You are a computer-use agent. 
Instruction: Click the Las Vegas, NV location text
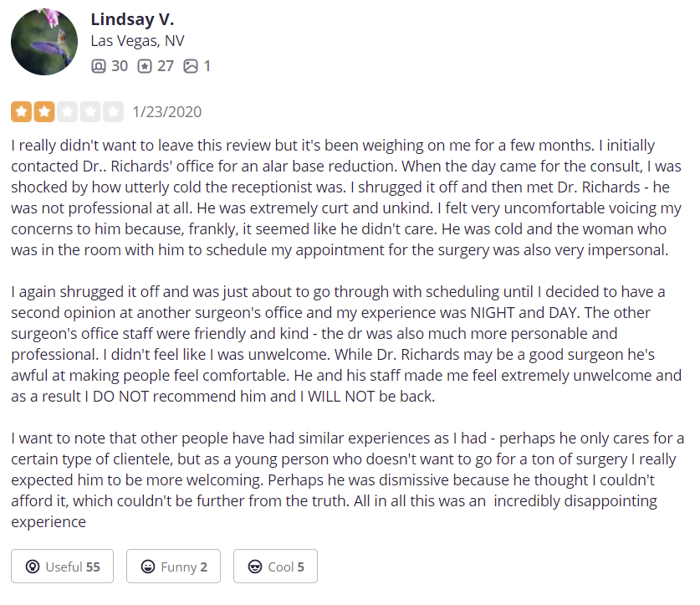coord(137,41)
